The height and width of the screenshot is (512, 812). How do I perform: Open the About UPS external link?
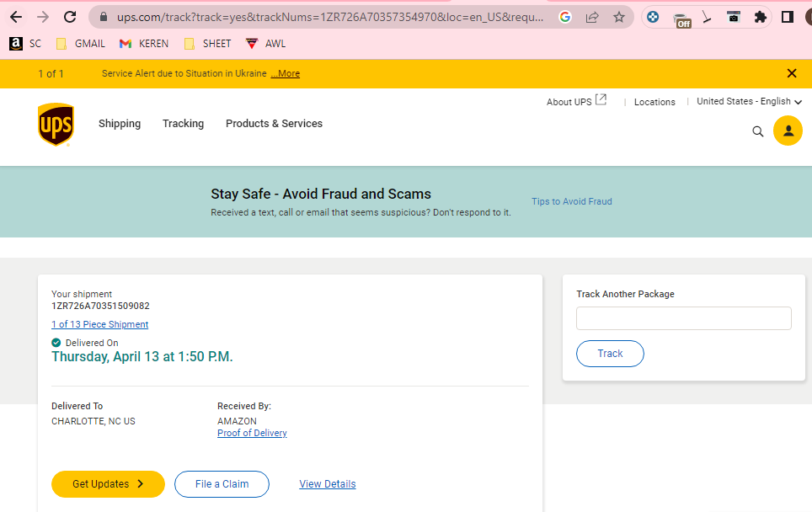[x=576, y=101]
